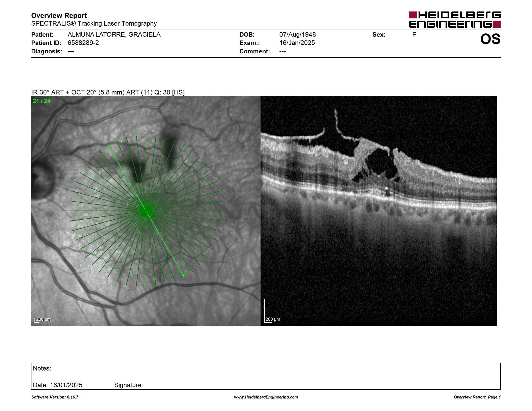The image size is (532, 411).
Task: Select patient name ALMUNA LATORRE, GRACIELA
Action: click(x=114, y=35)
